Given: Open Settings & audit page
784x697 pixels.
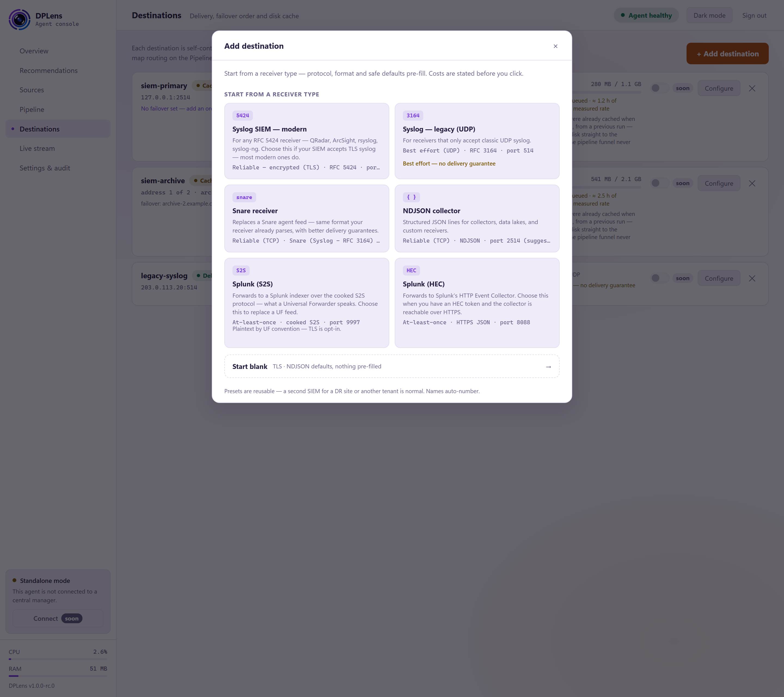Looking at the screenshot, I should [58, 168].
